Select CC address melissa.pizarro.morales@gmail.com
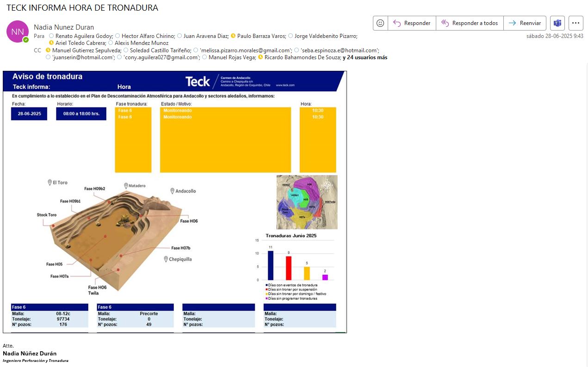The image size is (588, 367). (x=246, y=50)
